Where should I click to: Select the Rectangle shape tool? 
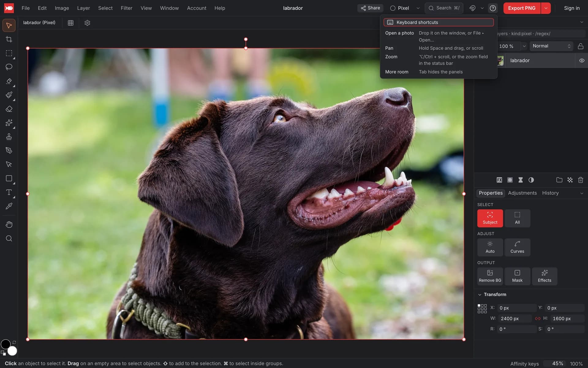click(9, 178)
